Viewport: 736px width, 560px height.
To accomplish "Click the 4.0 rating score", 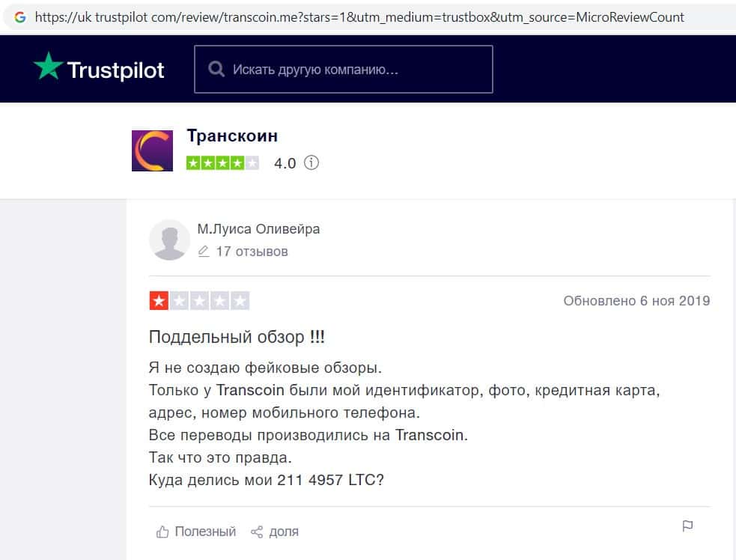I will (285, 163).
